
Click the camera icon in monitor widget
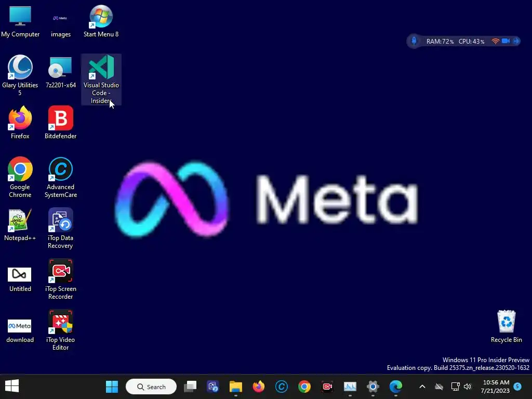pyautogui.click(x=506, y=41)
